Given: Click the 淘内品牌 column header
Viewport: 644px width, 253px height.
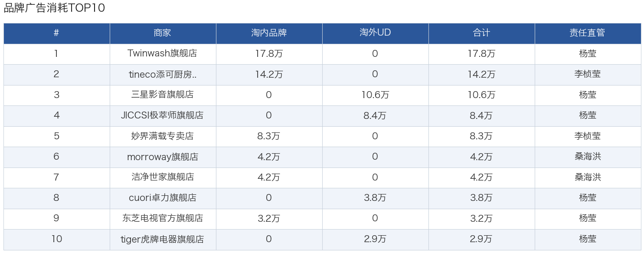Looking at the screenshot, I should (x=269, y=33).
